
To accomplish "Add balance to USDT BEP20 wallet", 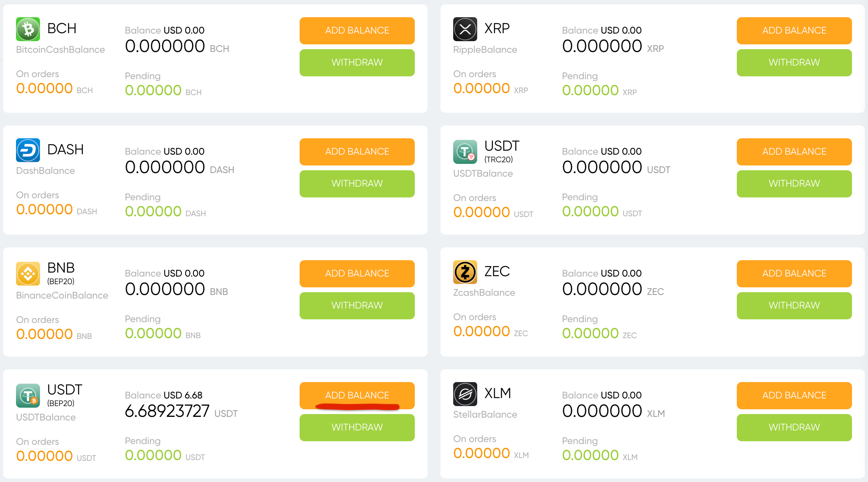I will 357,396.
